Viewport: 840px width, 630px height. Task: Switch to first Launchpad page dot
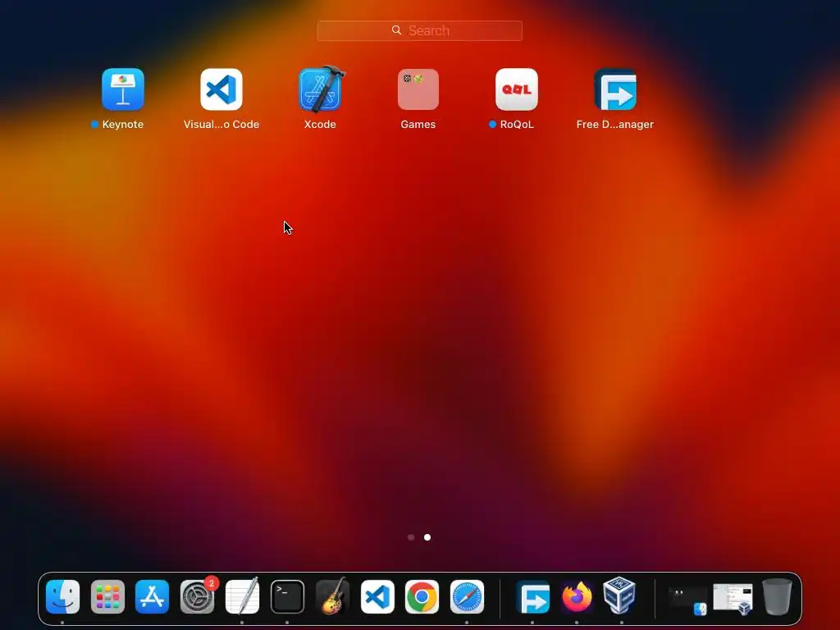(411, 536)
